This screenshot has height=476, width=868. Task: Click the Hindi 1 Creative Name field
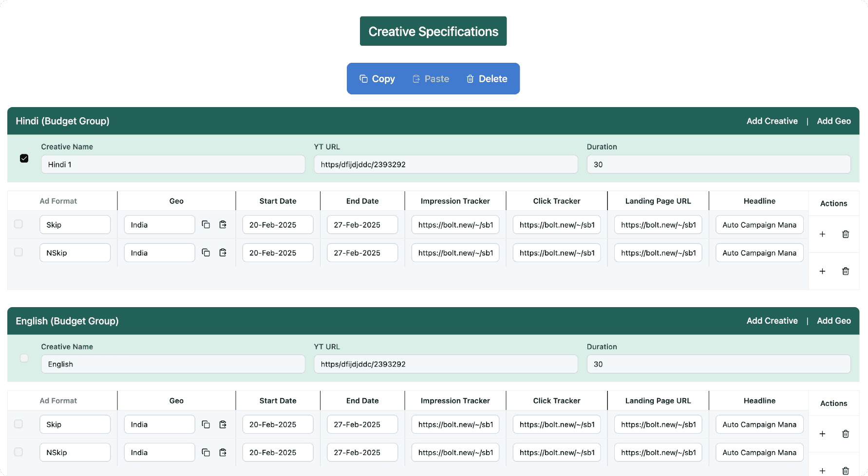click(x=173, y=165)
